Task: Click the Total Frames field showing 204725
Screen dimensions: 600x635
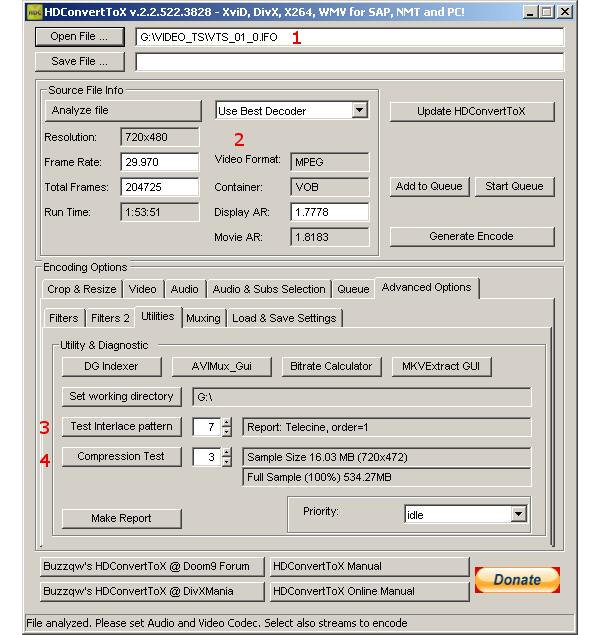Action: pyautogui.click(x=160, y=187)
